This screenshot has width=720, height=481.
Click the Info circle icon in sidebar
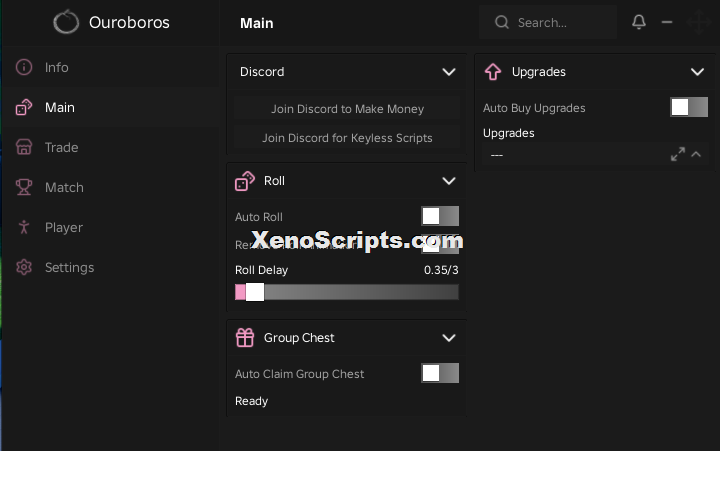(24, 67)
